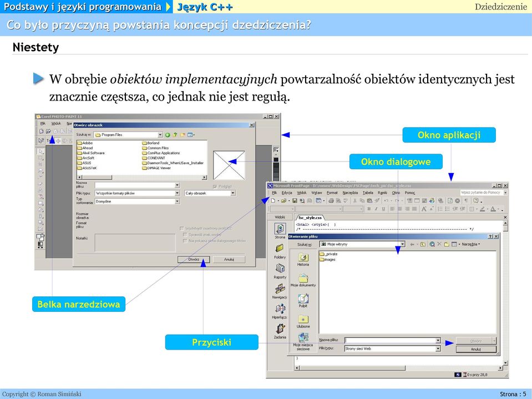Click the Underline icon in FrontPage toolbar
Screen dimensions: 532x399
click(x=383, y=209)
